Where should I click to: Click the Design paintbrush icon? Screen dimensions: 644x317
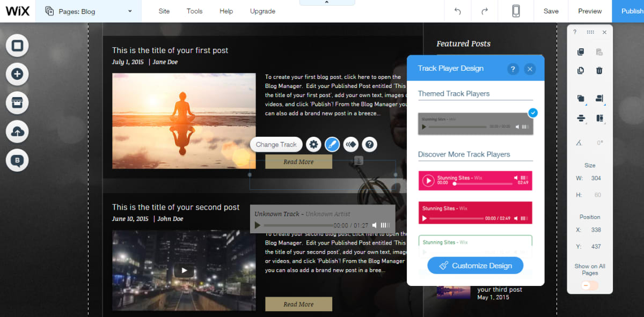pyautogui.click(x=332, y=144)
